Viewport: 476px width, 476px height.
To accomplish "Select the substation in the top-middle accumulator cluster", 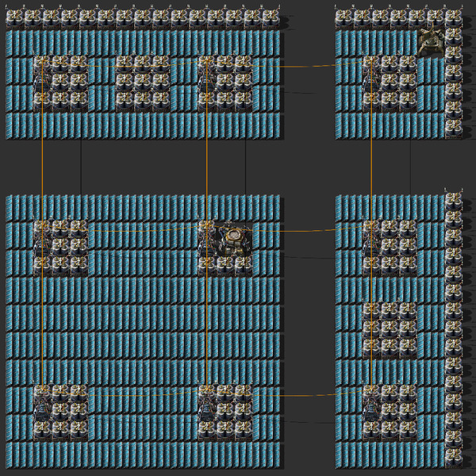I will tap(207, 83).
